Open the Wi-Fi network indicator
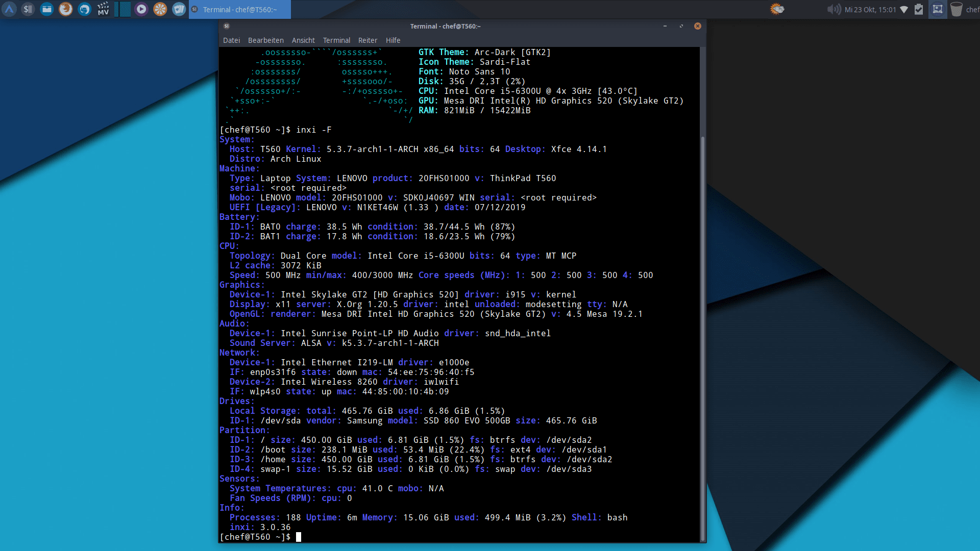 coord(904,9)
